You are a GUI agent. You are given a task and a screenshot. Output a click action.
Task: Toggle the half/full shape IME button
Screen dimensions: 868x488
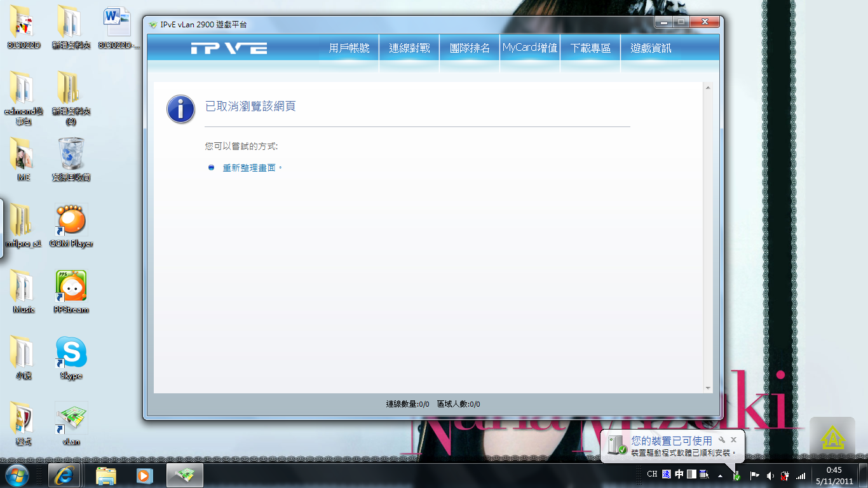coord(691,474)
